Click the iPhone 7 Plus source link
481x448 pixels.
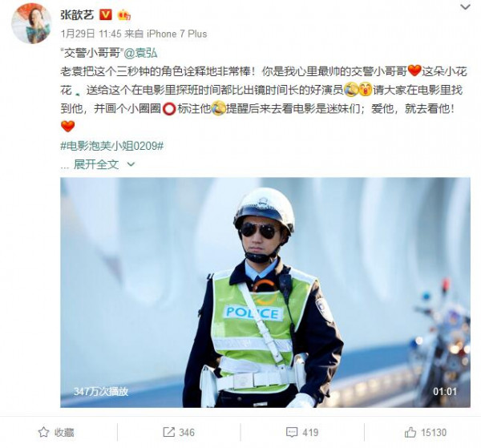(x=176, y=34)
